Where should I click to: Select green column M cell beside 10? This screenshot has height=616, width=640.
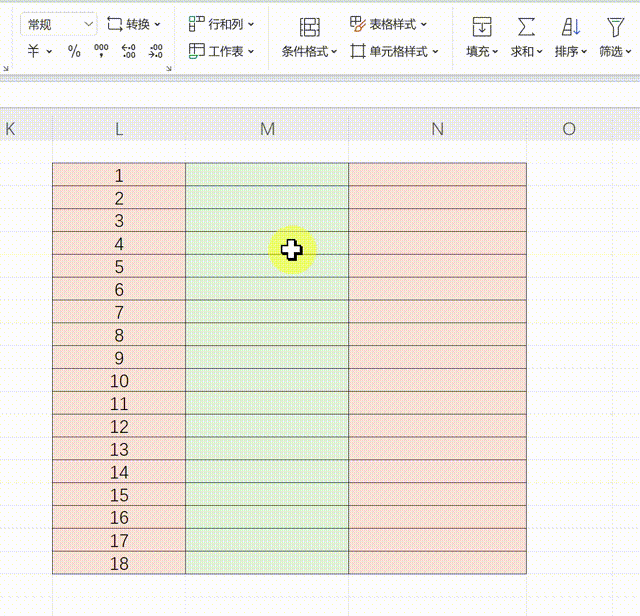[267, 380]
